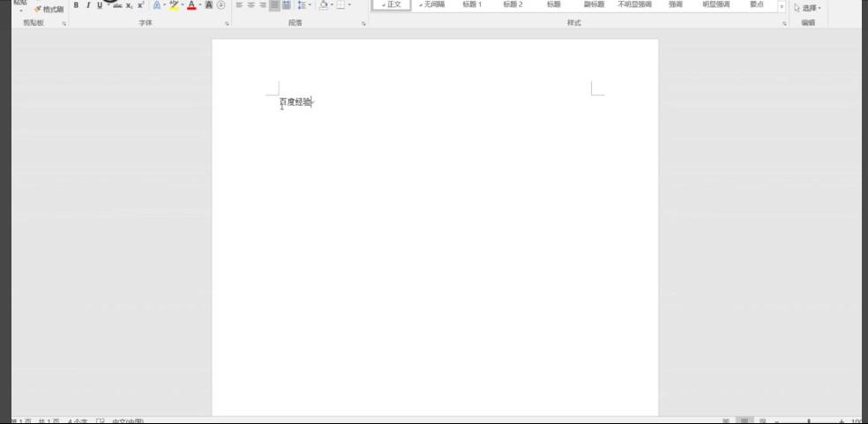This screenshot has width=868, height=424.
Task: Align text left
Action: pos(239,5)
